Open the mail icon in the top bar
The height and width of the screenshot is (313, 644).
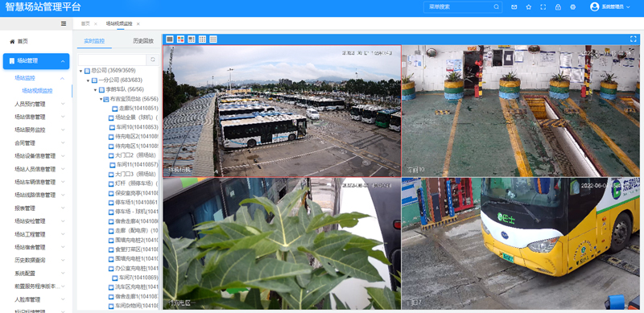[514, 7]
